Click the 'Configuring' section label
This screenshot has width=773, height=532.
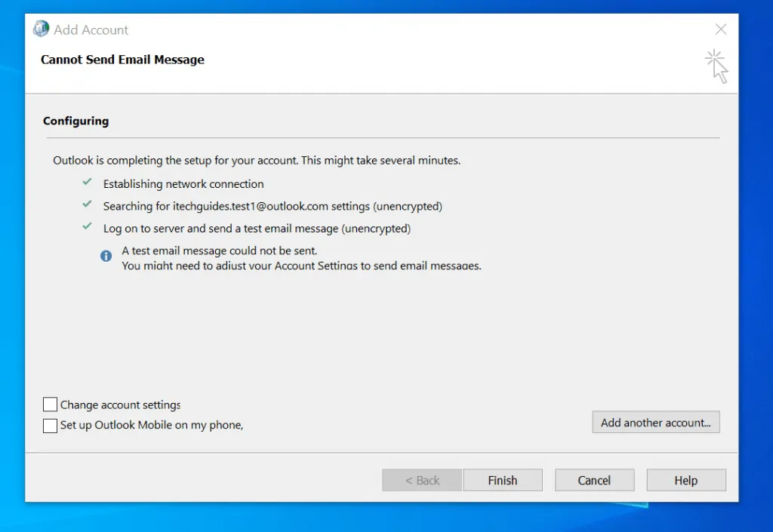point(76,121)
